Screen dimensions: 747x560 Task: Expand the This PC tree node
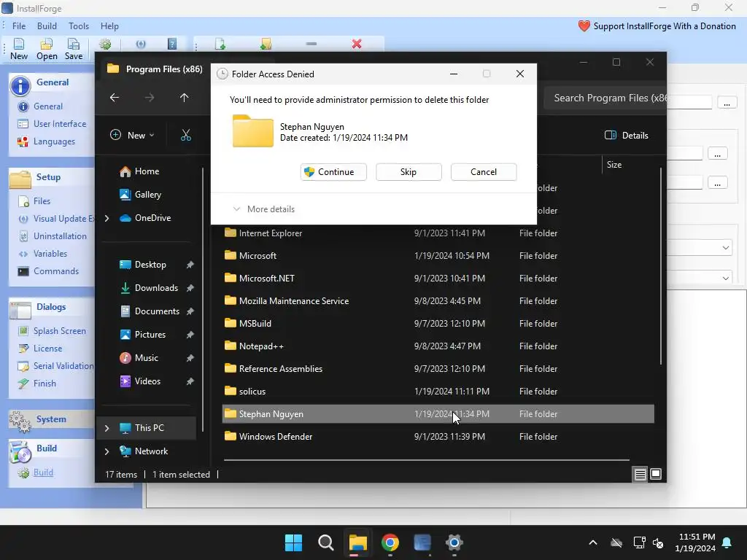(107, 428)
